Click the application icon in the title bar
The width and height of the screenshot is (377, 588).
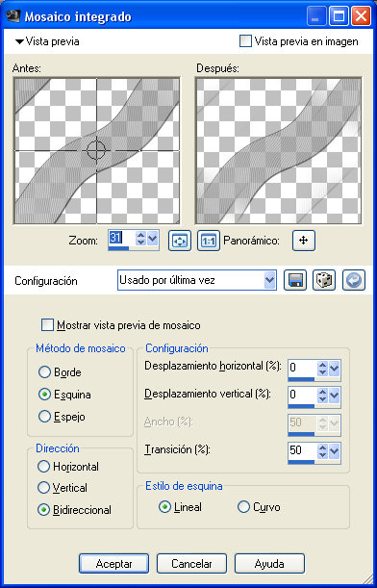pos(13,17)
